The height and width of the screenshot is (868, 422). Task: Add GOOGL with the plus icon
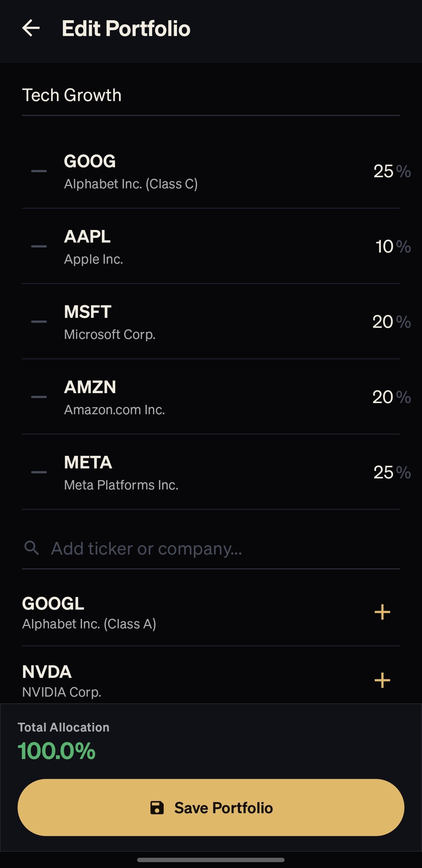pyautogui.click(x=382, y=612)
